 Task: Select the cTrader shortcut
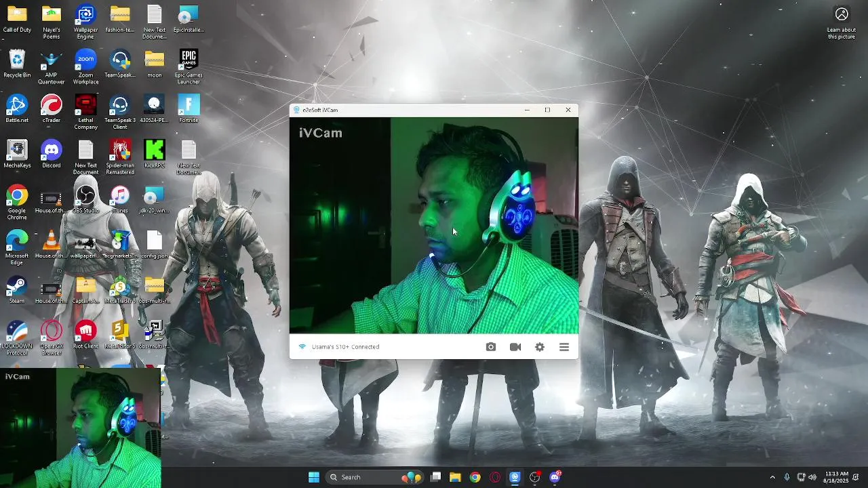click(x=52, y=110)
